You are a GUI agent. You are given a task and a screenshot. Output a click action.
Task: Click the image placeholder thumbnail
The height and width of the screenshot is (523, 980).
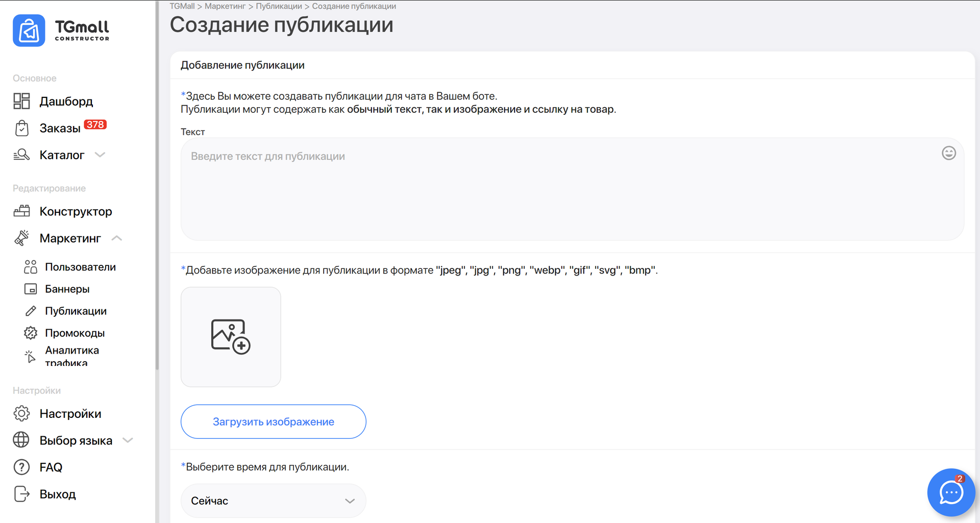231,337
